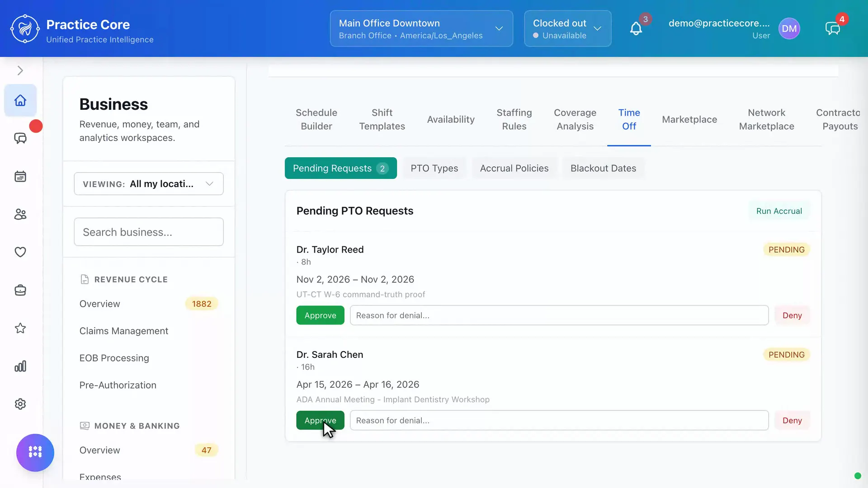868x488 pixels.
Task: Switch to the Shift Templates tab
Action: [382, 119]
